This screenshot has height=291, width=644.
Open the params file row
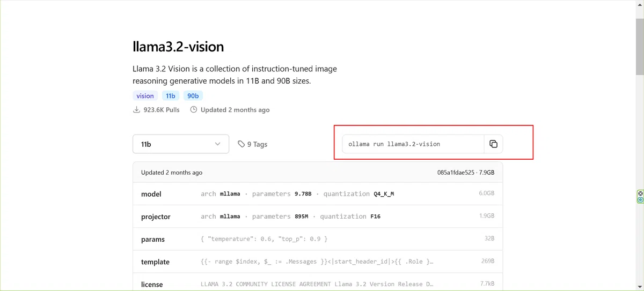pyautogui.click(x=318, y=239)
